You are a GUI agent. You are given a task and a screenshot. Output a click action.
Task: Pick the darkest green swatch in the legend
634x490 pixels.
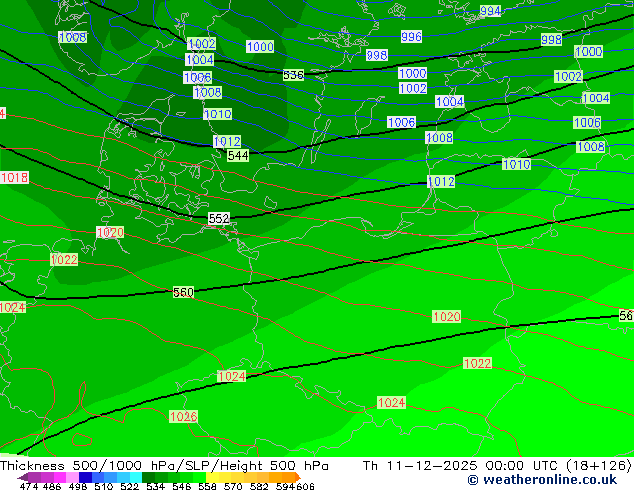point(148,477)
